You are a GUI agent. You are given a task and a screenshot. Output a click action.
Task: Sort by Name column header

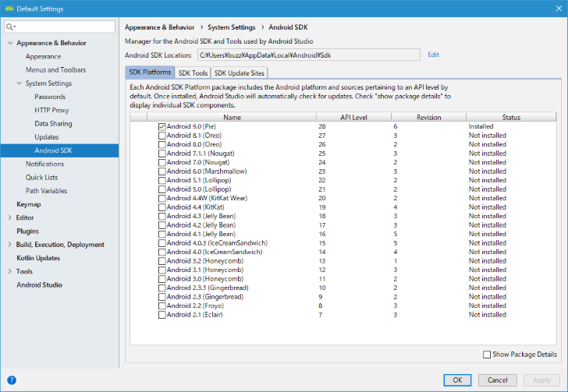coord(232,117)
